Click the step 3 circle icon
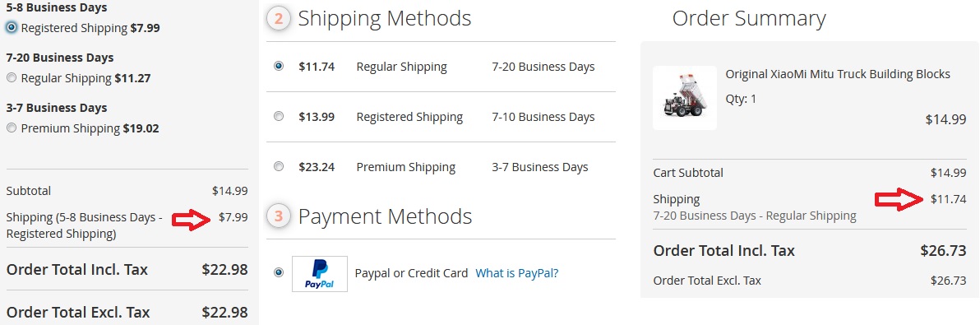The height and width of the screenshot is (325, 980). point(279,217)
